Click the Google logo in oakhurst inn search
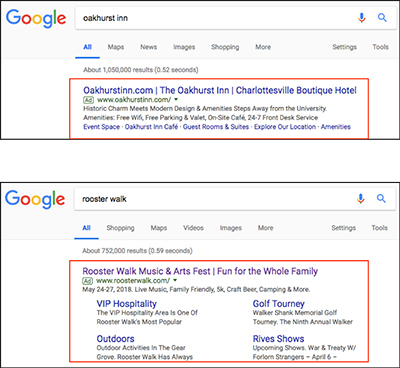The width and height of the screenshot is (400, 368). (x=36, y=18)
